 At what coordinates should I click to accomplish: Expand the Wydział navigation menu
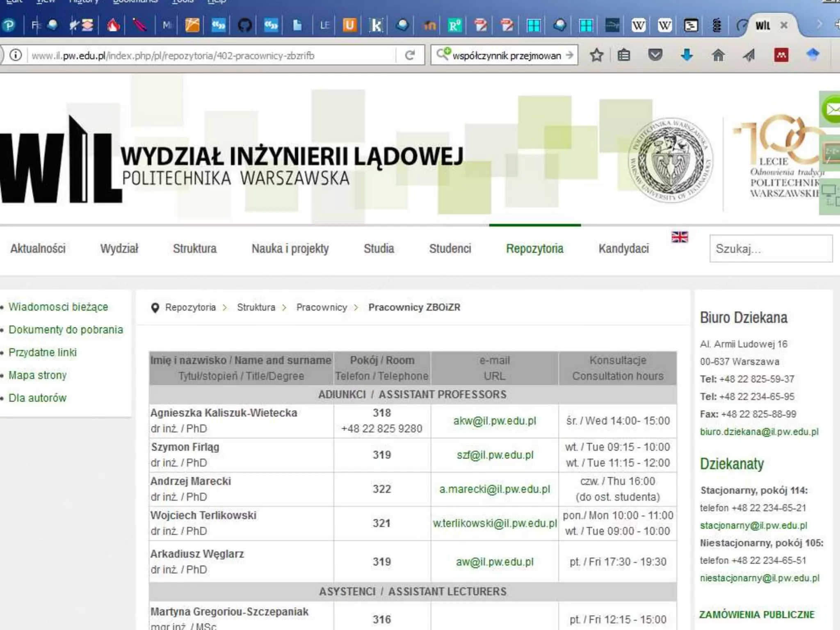point(119,249)
